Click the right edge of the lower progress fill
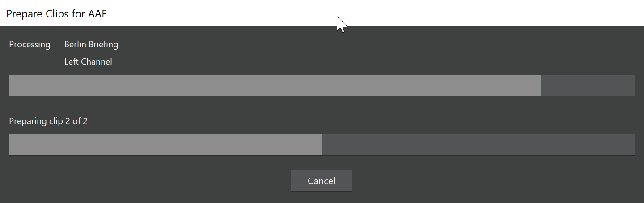This screenshot has height=203, width=644. pyautogui.click(x=321, y=145)
